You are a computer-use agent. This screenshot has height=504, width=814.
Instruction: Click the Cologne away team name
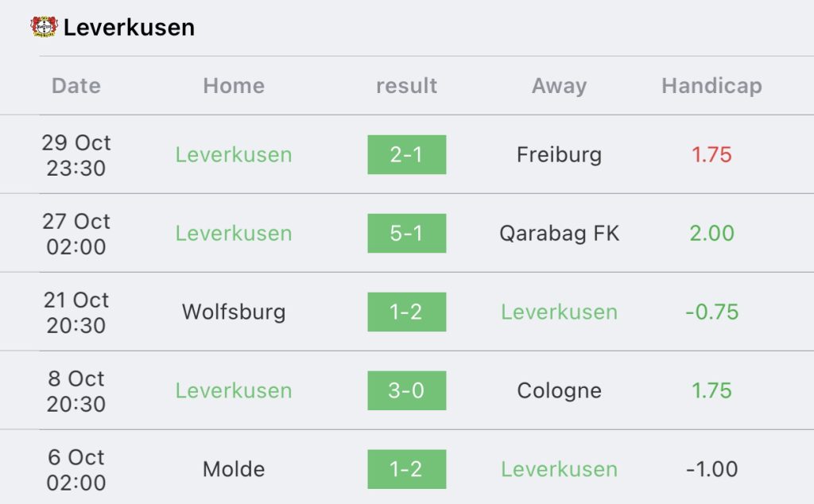point(559,391)
